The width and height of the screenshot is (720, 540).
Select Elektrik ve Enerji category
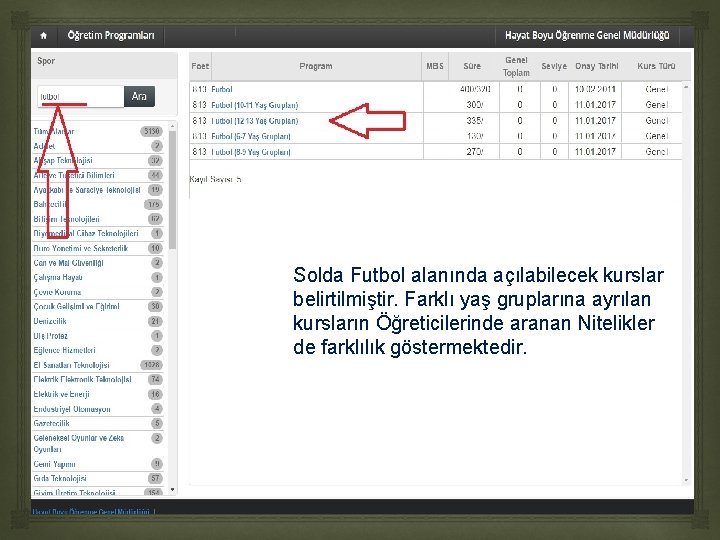[x=62, y=394]
